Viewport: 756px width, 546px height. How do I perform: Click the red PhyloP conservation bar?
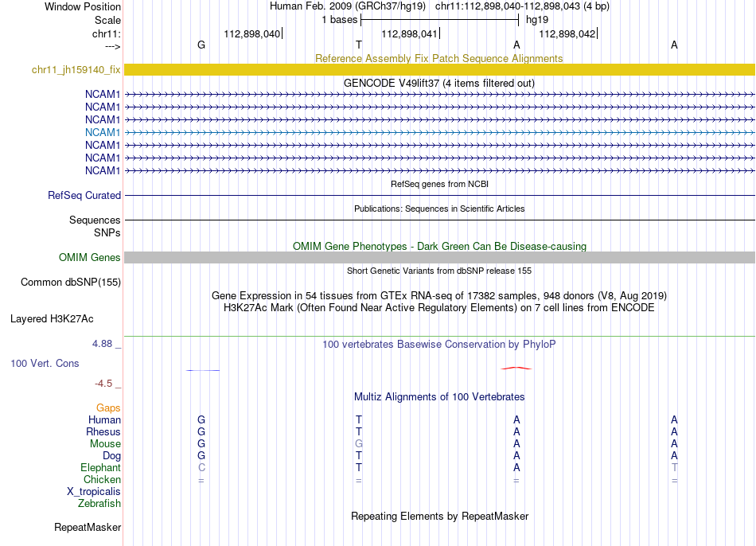(x=516, y=369)
